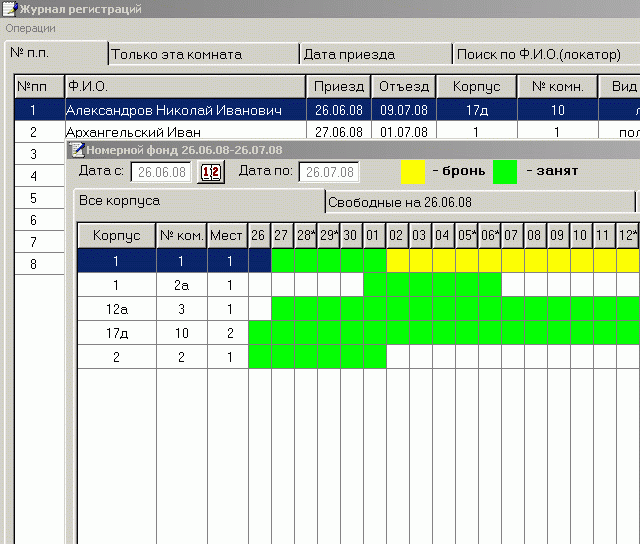Click the 17д cell in registration journal
This screenshot has width=640, height=544.
pyautogui.click(x=476, y=110)
